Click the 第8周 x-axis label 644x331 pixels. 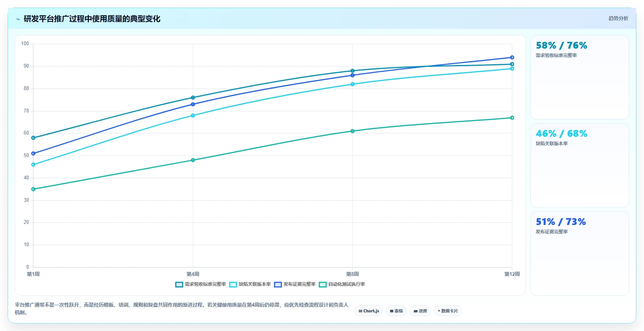pos(352,274)
